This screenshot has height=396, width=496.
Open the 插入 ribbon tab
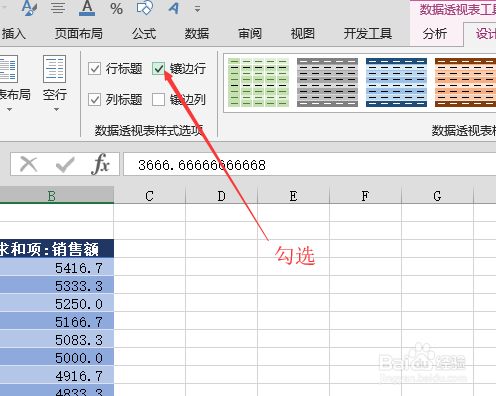pos(13,34)
